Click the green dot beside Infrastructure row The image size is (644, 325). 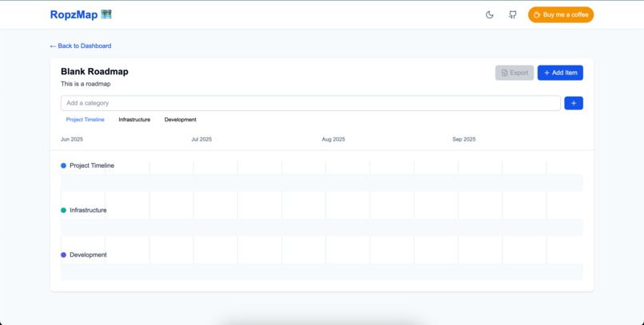click(63, 210)
